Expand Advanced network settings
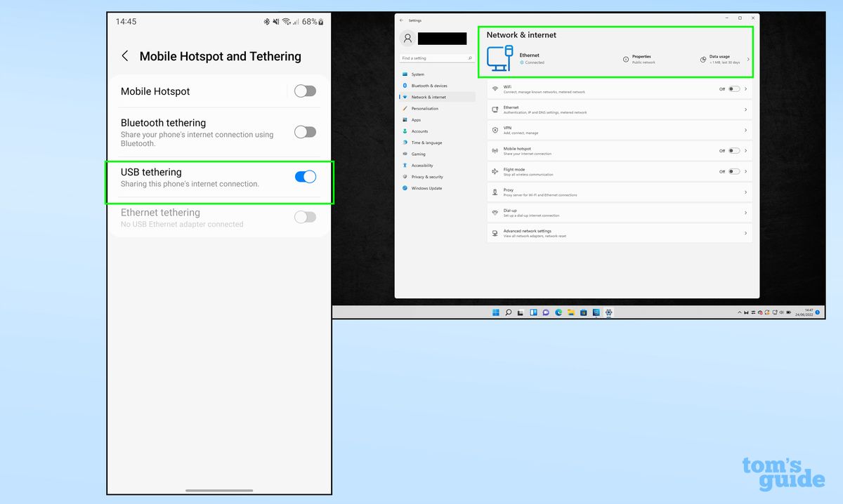The height and width of the screenshot is (504, 843). 745,232
